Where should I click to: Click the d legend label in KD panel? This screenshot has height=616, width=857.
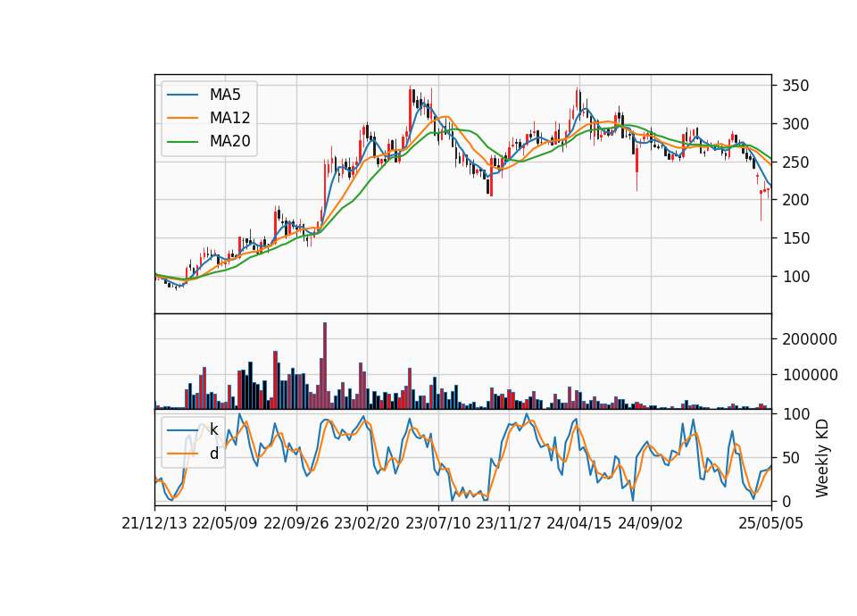[x=214, y=454]
